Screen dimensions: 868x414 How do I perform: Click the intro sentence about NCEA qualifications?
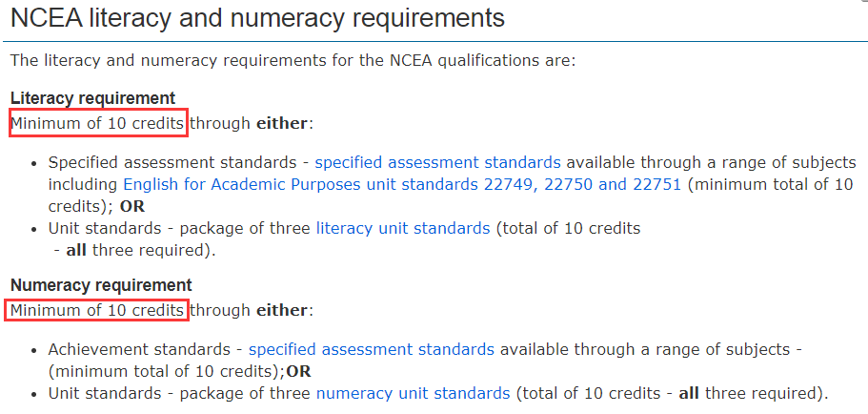(293, 60)
